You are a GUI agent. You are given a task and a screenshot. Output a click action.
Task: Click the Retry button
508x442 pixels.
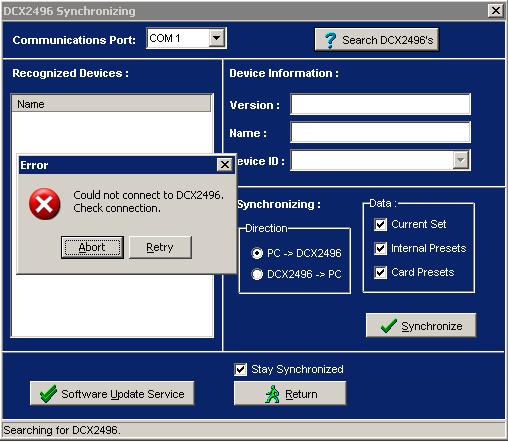pyautogui.click(x=160, y=247)
